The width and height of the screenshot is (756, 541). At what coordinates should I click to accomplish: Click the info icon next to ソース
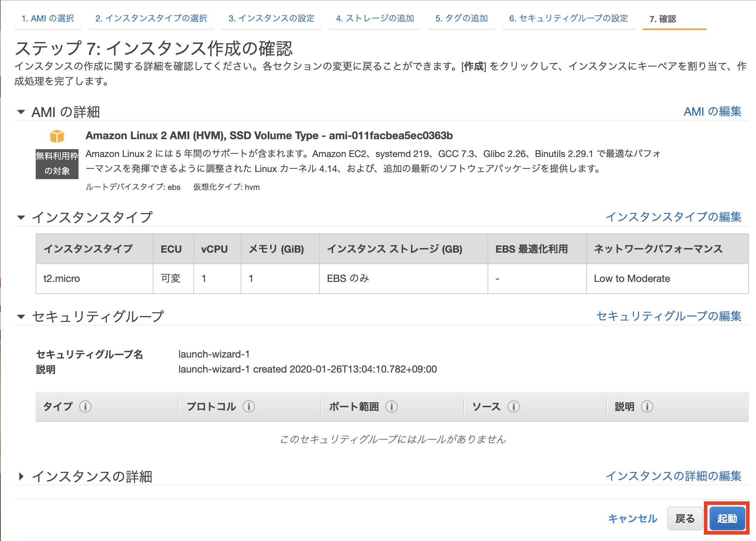pyautogui.click(x=514, y=406)
